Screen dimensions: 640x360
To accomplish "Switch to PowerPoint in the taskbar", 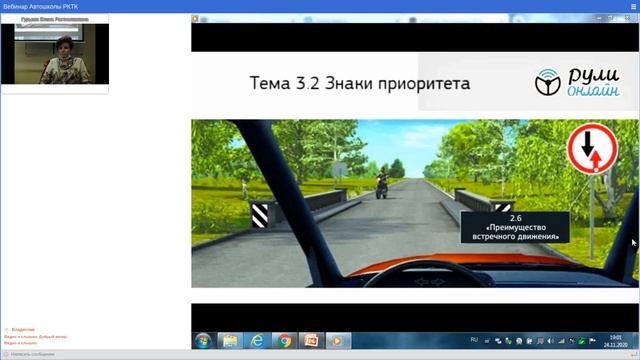I will click(x=311, y=341).
